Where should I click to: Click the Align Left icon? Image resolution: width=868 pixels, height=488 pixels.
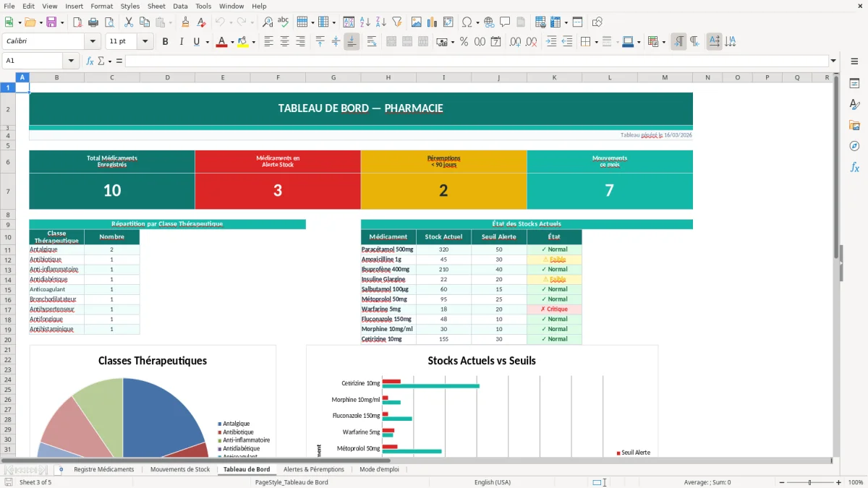[268, 42]
